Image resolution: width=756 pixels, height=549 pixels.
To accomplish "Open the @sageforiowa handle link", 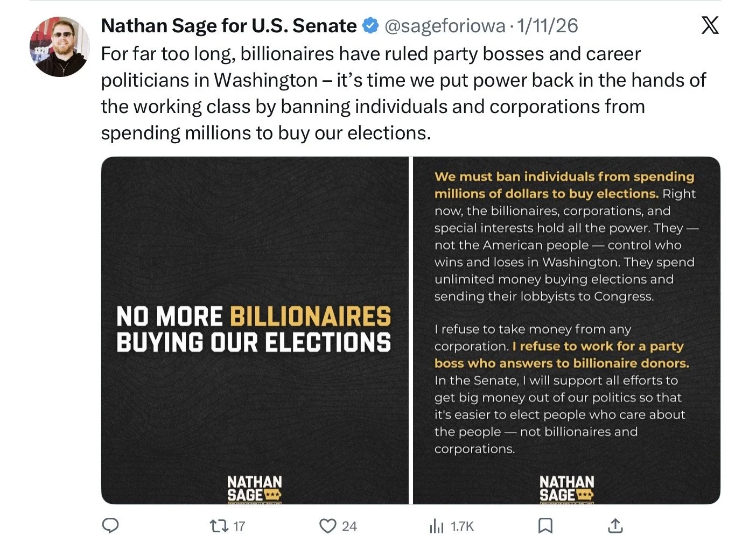I will (445, 25).
